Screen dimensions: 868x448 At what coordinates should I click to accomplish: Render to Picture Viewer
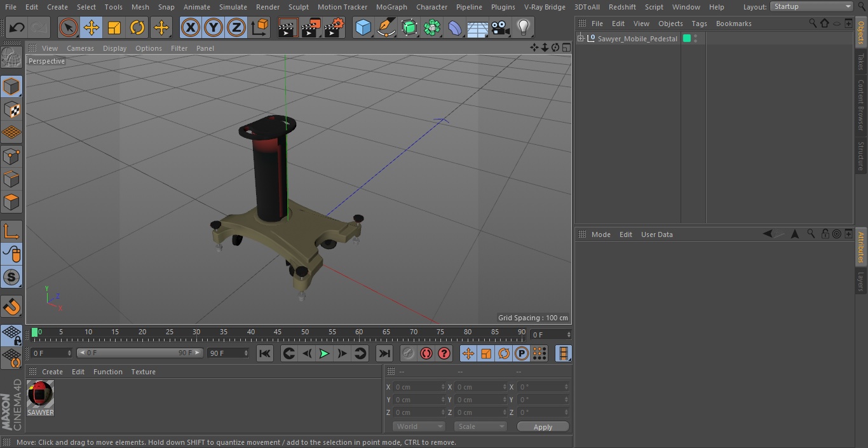coord(311,27)
